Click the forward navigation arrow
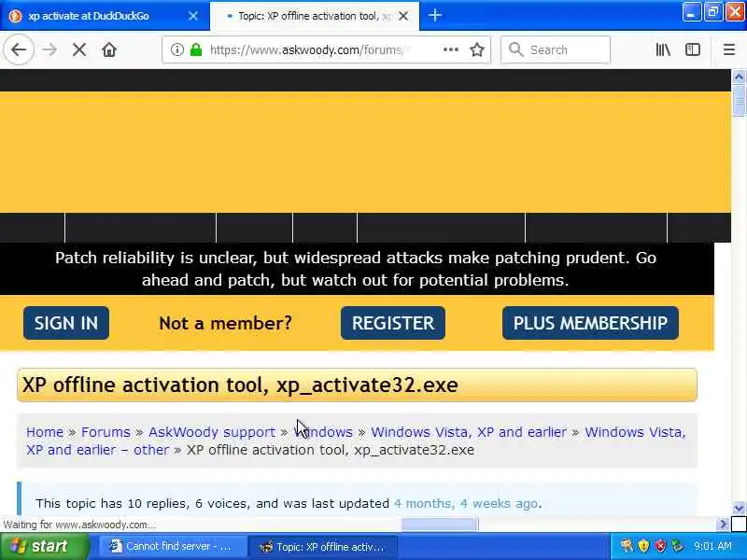747x560 pixels. pyautogui.click(x=49, y=49)
